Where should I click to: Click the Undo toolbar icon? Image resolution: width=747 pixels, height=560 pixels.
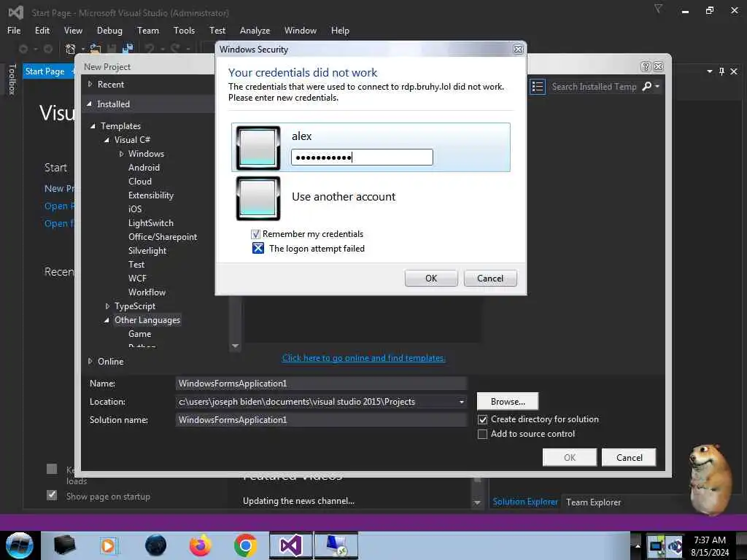pyautogui.click(x=150, y=49)
